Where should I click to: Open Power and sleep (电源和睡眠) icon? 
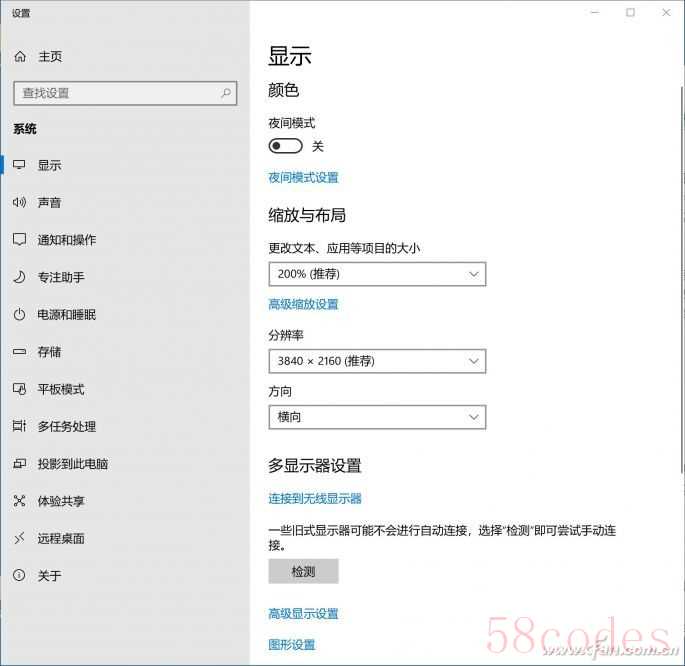pos(19,315)
